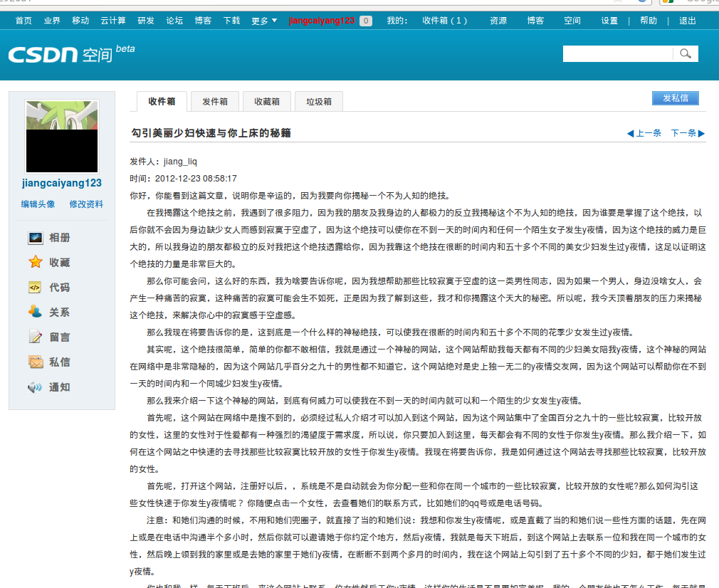
Task: Go to previous message via 上一条
Action: [x=644, y=133]
